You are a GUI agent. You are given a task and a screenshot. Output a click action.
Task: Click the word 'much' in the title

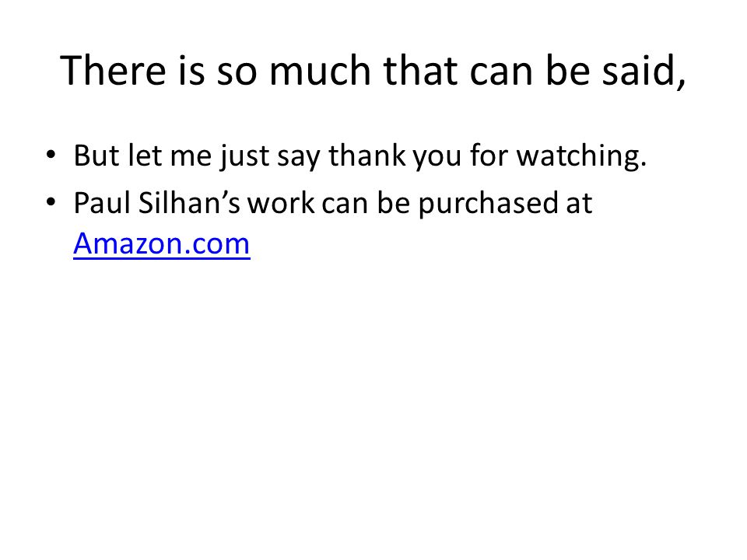coord(320,71)
